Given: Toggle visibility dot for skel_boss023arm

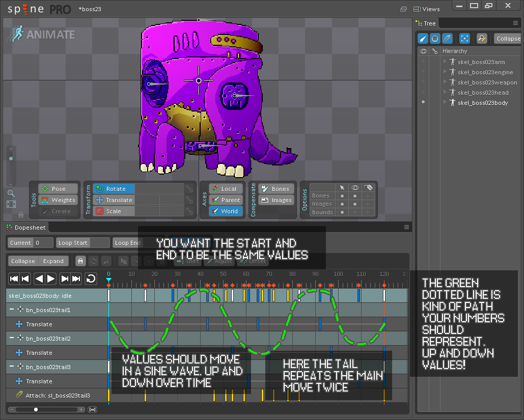Looking at the screenshot, I should (x=423, y=62).
